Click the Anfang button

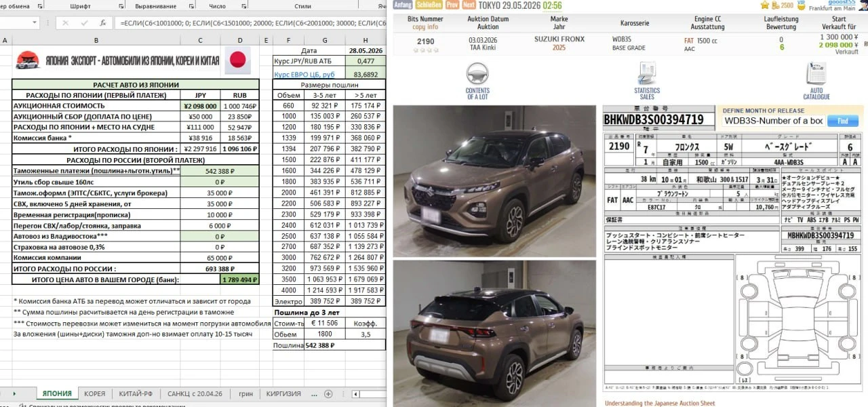coord(403,5)
